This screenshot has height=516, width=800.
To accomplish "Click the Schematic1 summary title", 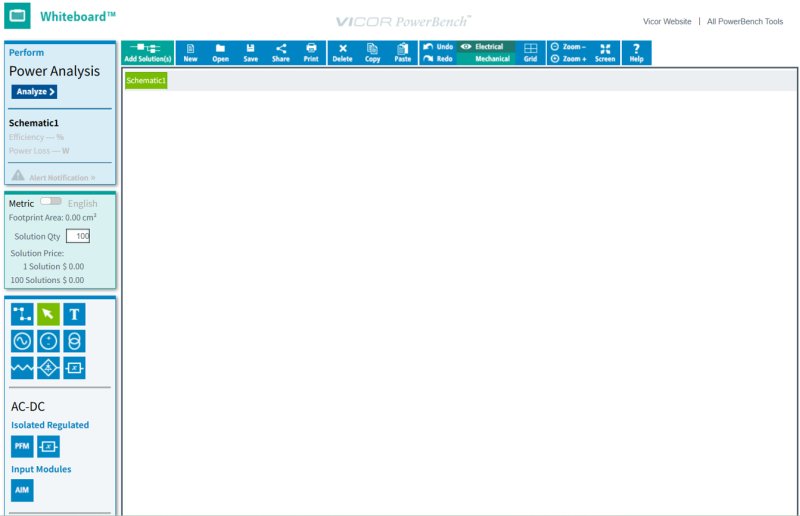I will 34,123.
